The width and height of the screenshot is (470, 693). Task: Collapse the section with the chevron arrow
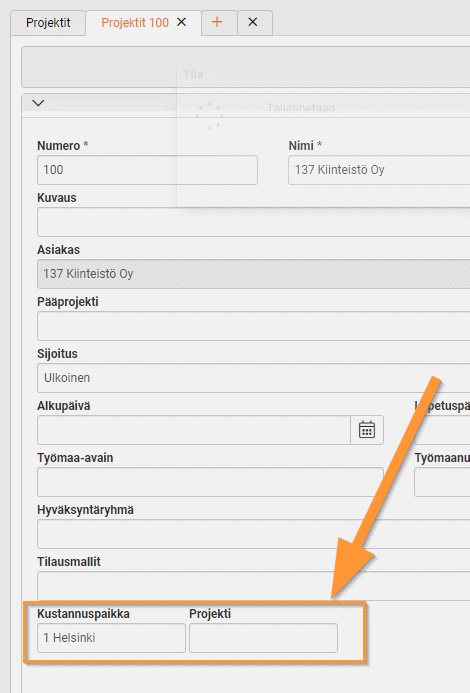coord(38,103)
